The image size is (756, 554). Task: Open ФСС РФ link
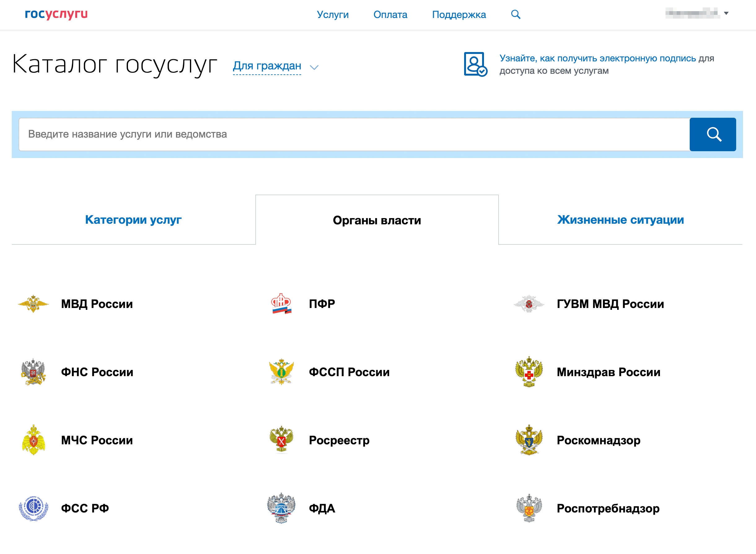[x=85, y=508]
